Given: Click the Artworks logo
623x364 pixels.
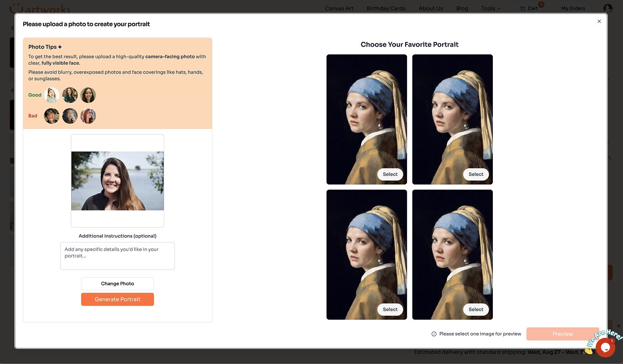Looking at the screenshot, I should pyautogui.click(x=40, y=8).
